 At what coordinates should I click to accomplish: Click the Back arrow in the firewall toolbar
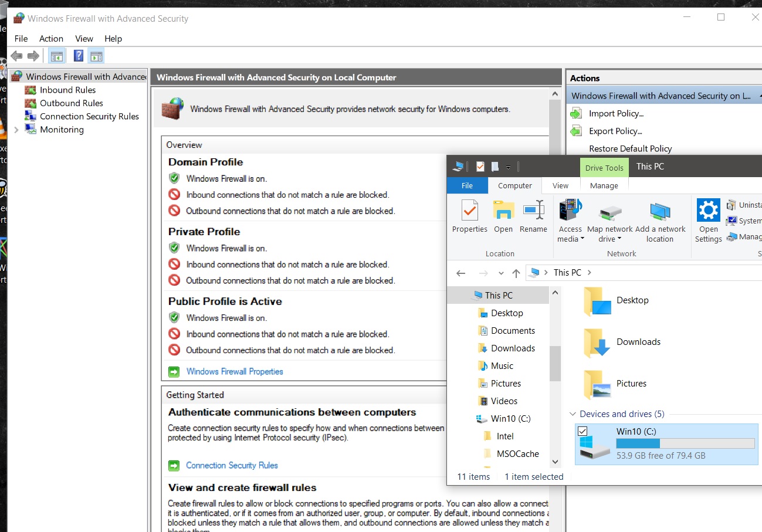[x=16, y=56]
